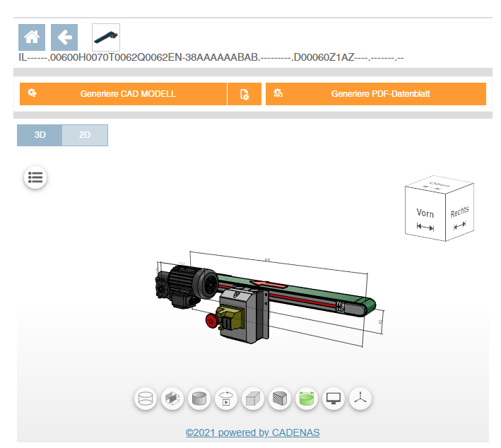The height and width of the screenshot is (448, 501).
Task: Click the Home icon button
Action: pyautogui.click(x=32, y=37)
